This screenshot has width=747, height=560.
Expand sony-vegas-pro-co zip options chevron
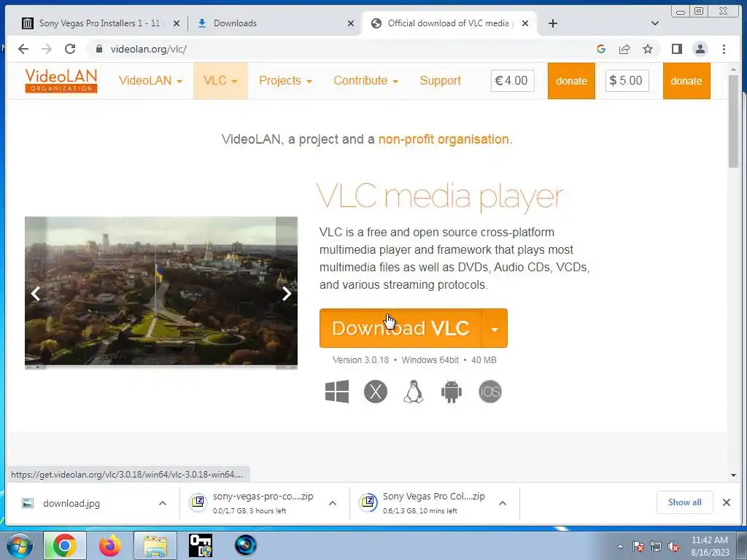(x=333, y=503)
